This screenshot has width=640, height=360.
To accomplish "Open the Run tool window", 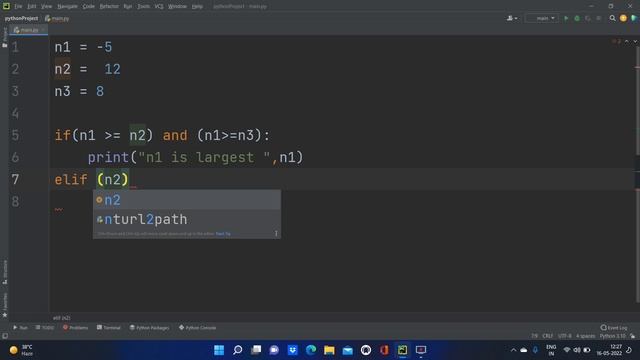I will click(20, 328).
